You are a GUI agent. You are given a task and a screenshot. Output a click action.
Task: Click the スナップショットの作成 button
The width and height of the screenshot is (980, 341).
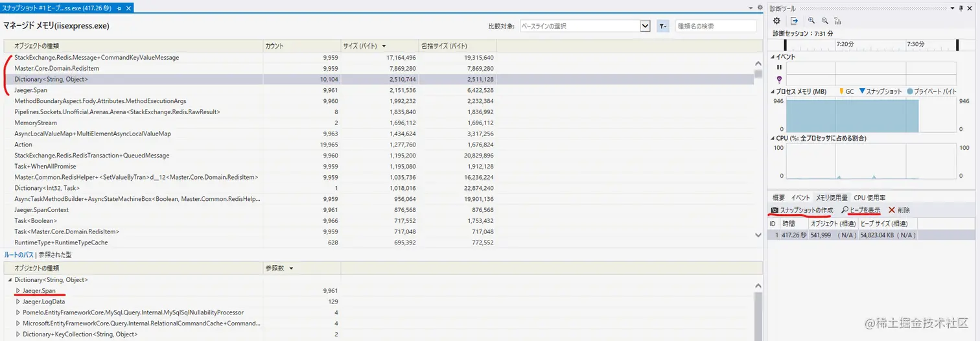click(802, 210)
